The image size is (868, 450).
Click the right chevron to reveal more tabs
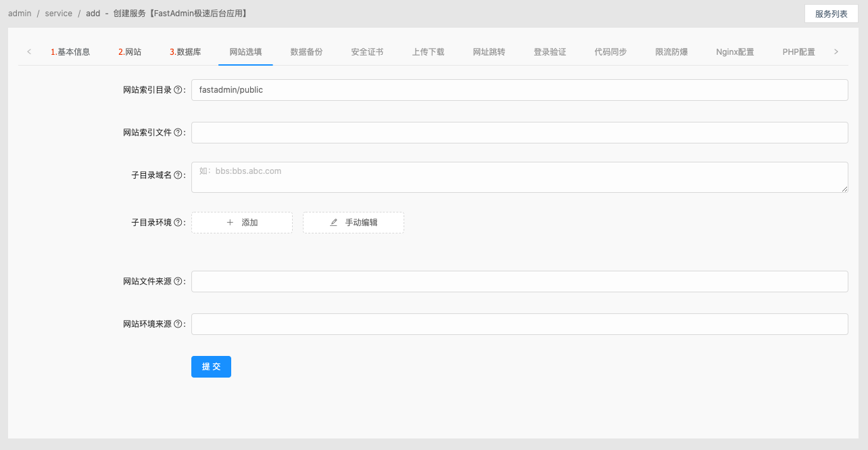(836, 51)
